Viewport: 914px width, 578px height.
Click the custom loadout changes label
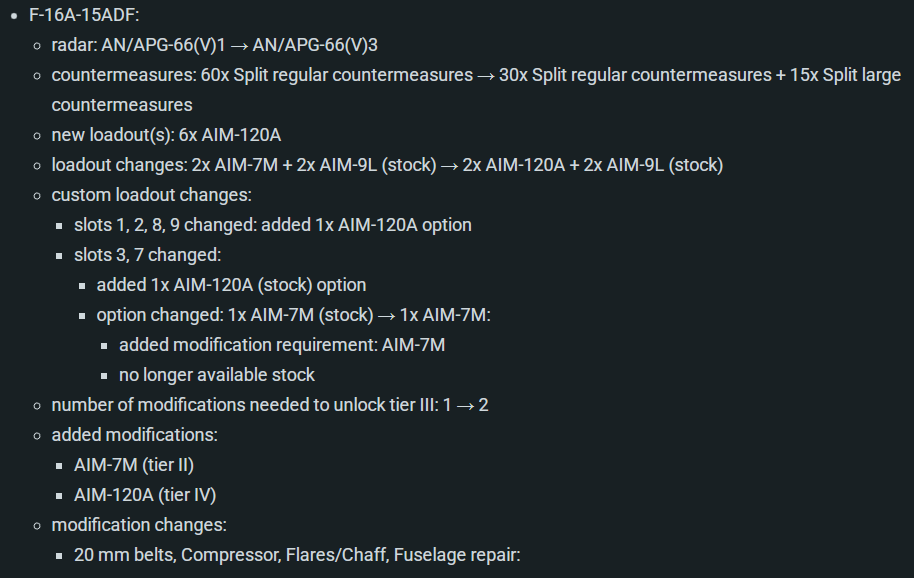[x=152, y=195]
